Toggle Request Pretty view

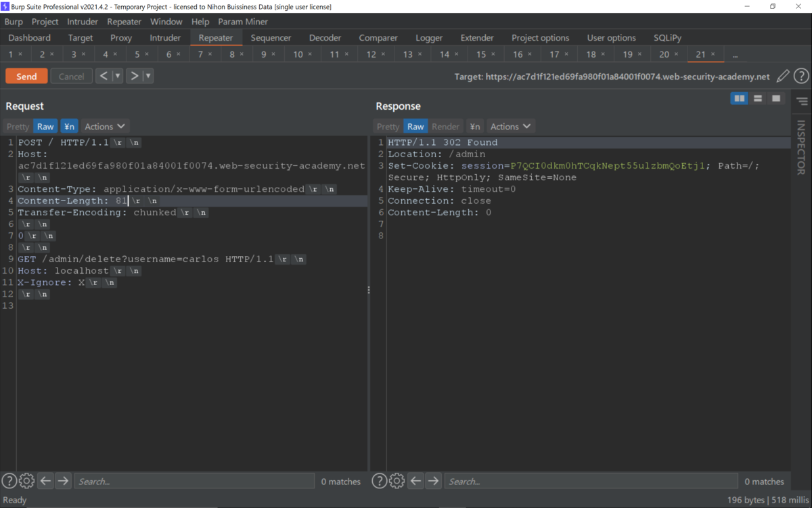(18, 127)
